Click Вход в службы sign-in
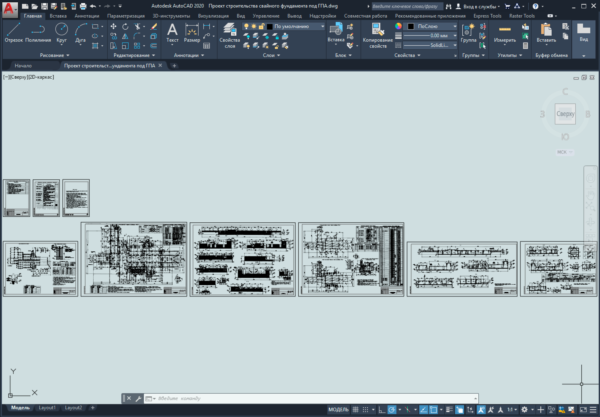 coord(478,7)
